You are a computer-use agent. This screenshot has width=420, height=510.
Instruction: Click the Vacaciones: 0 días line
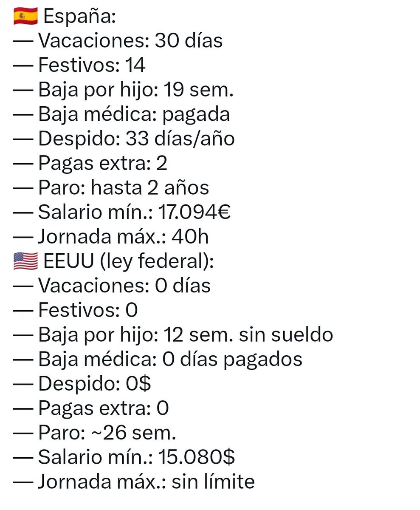coord(112,286)
